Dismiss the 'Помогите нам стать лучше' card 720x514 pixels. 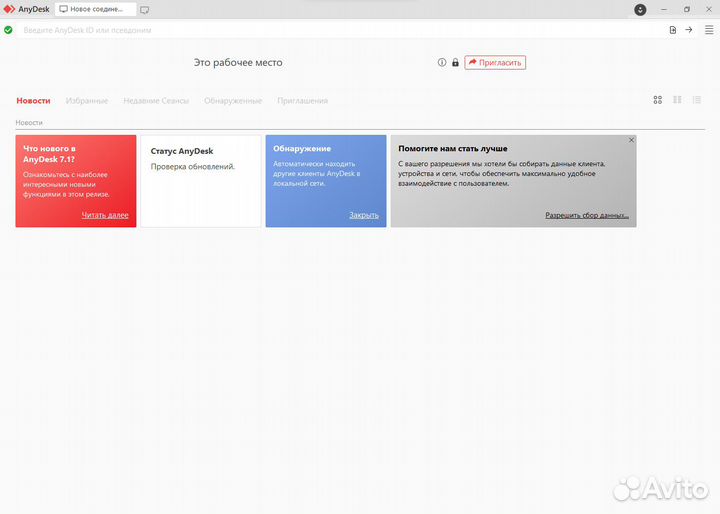[631, 140]
